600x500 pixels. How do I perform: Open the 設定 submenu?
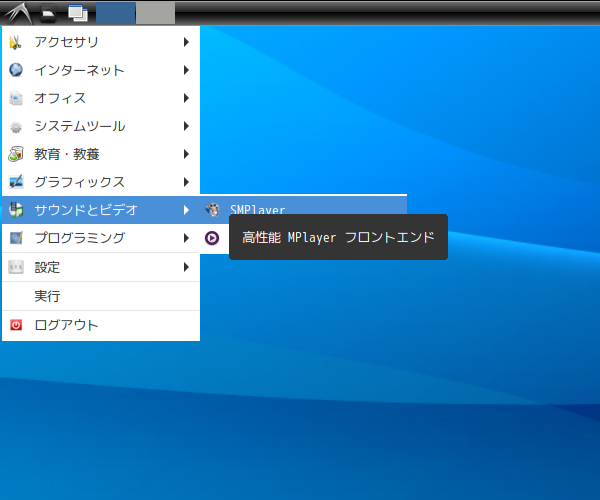coord(101,267)
